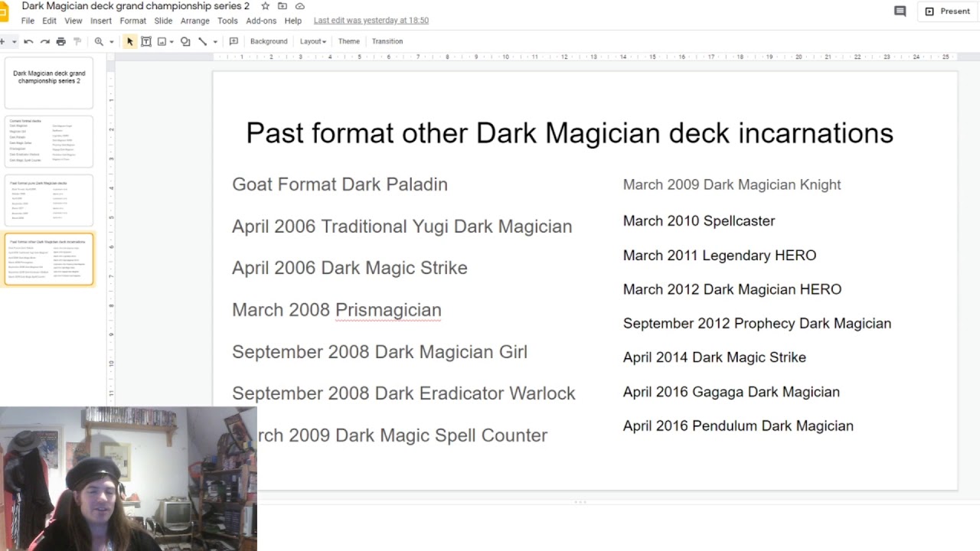Click the move-to-folder icon
Image resolution: width=980 pixels, height=551 pixels.
[283, 6]
